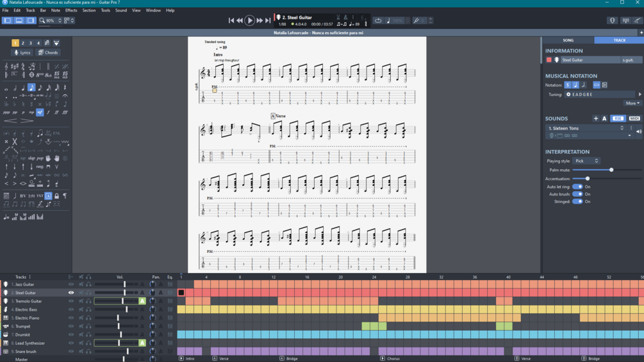Viewport: 644px width, 362px height.
Task: Toggle visibility eye for Steel Guitar track
Action: tap(71, 293)
